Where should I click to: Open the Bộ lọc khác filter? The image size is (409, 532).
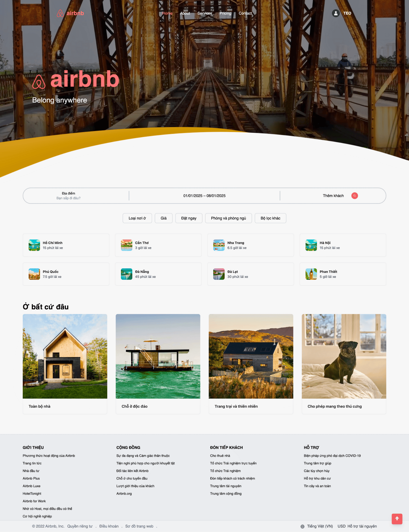pyautogui.click(x=270, y=218)
